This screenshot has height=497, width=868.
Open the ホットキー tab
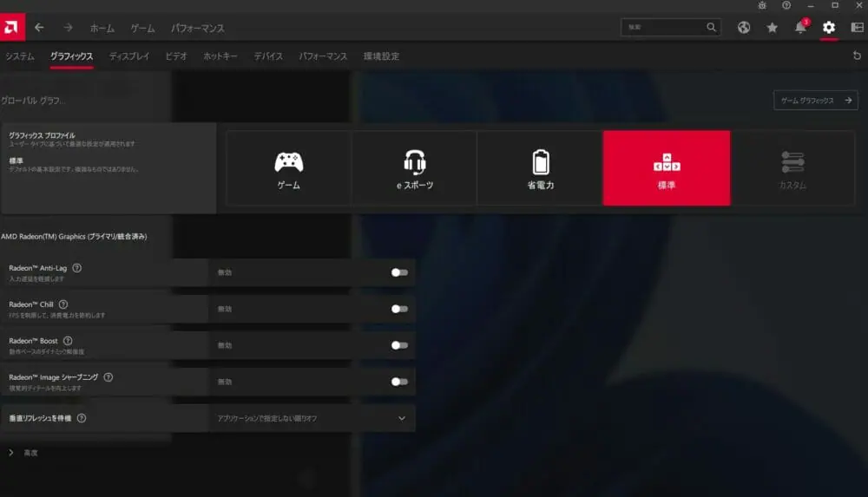[220, 56]
